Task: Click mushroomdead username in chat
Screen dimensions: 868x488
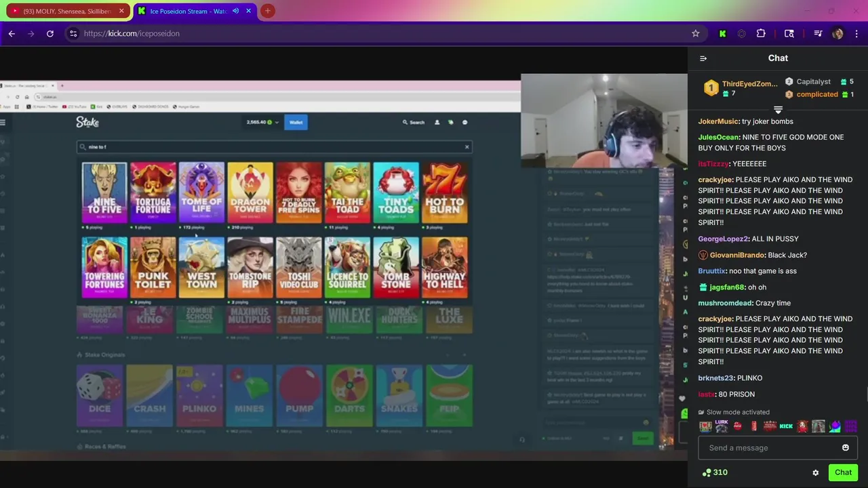Action: 725,303
